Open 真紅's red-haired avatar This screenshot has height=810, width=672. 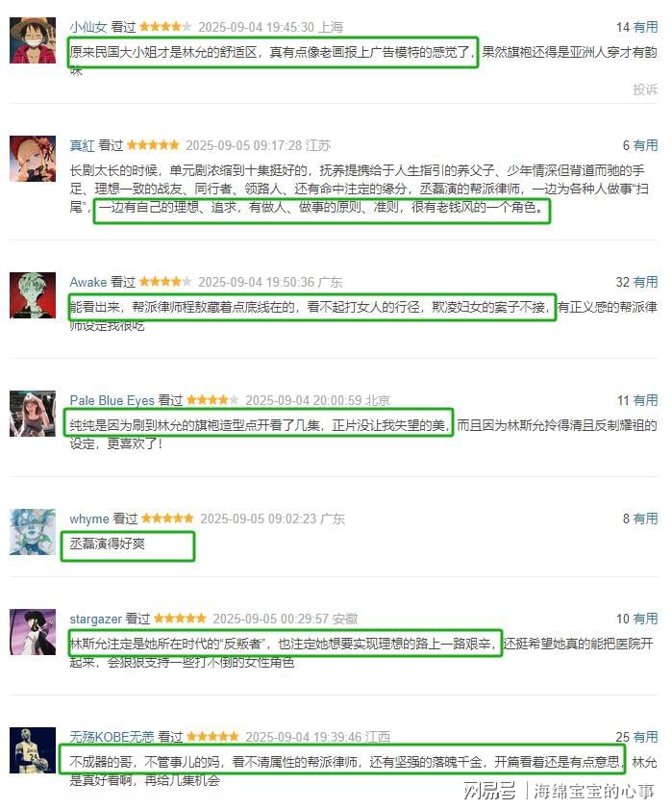pyautogui.click(x=33, y=159)
